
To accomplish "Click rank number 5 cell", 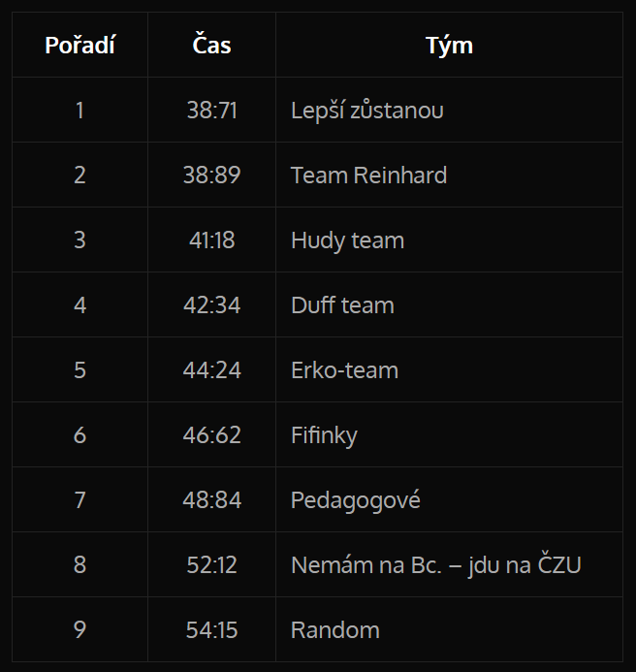I will (x=79, y=370).
